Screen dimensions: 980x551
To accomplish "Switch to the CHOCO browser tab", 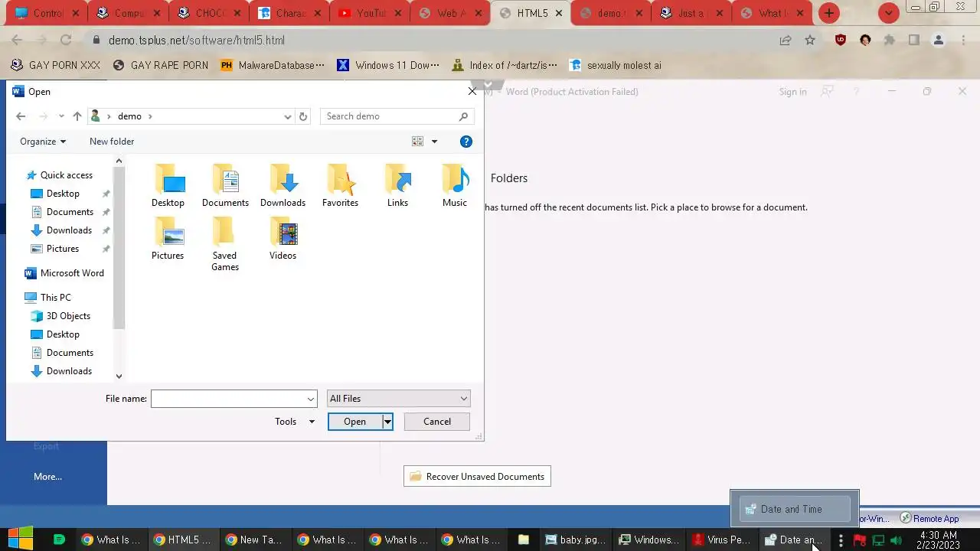I will 210,13.
